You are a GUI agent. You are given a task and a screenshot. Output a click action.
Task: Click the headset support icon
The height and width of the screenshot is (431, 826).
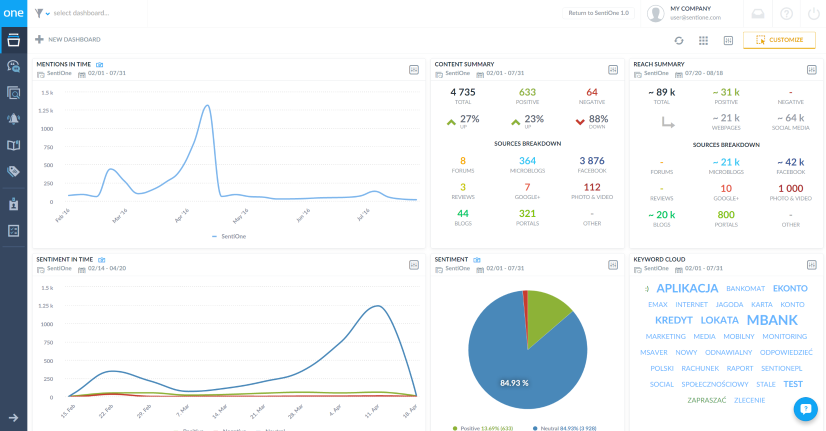[x=759, y=13]
